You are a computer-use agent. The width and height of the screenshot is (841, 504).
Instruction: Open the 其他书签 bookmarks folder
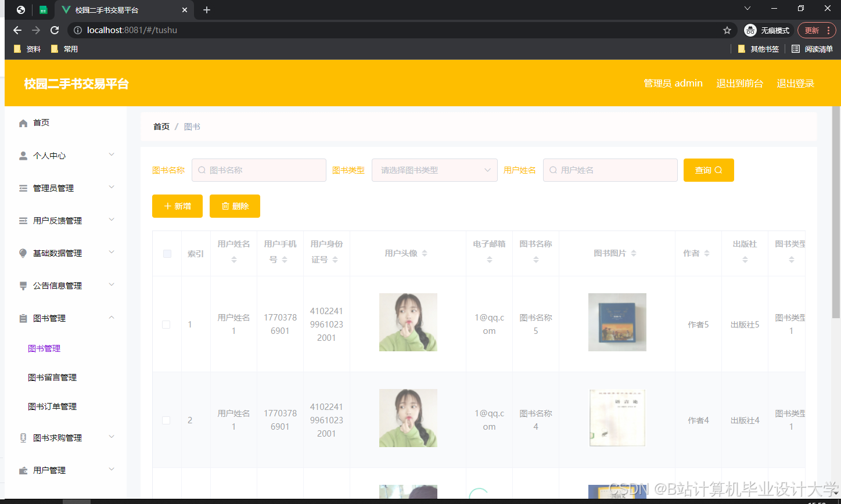(758, 49)
